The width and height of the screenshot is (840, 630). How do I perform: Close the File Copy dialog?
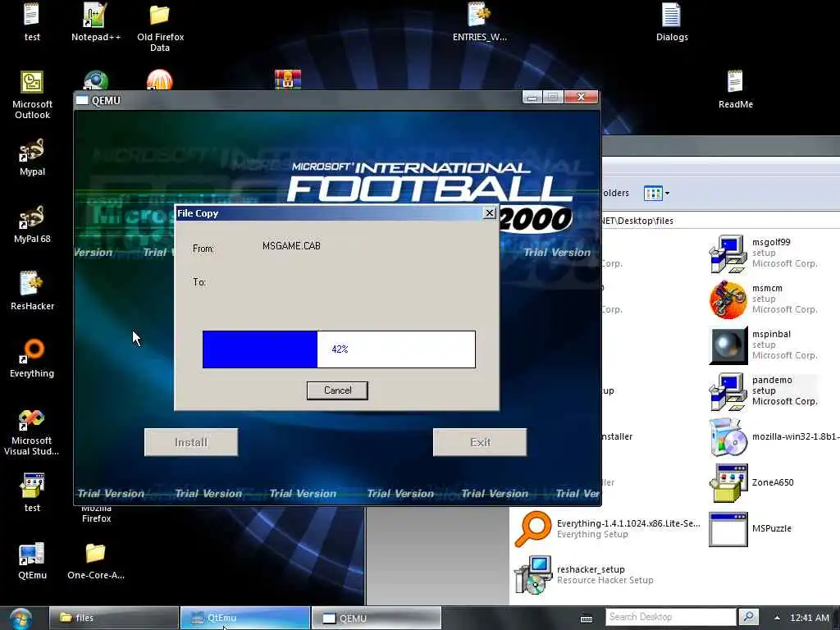coord(489,213)
